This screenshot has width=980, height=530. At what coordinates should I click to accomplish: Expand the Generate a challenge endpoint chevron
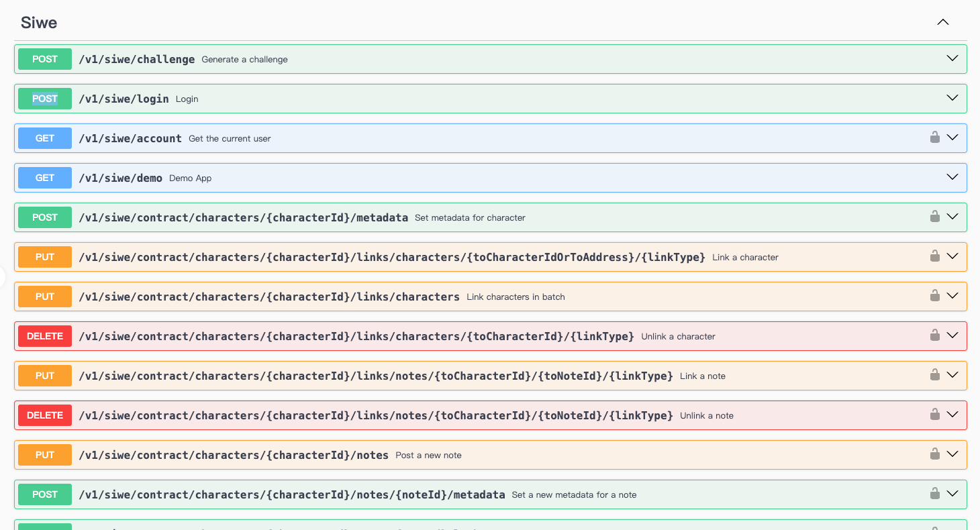952,58
